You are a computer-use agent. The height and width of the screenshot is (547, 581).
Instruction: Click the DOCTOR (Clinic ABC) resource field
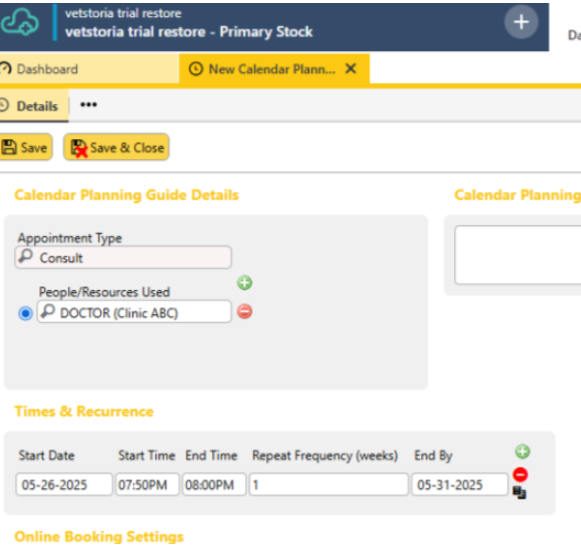click(x=134, y=312)
